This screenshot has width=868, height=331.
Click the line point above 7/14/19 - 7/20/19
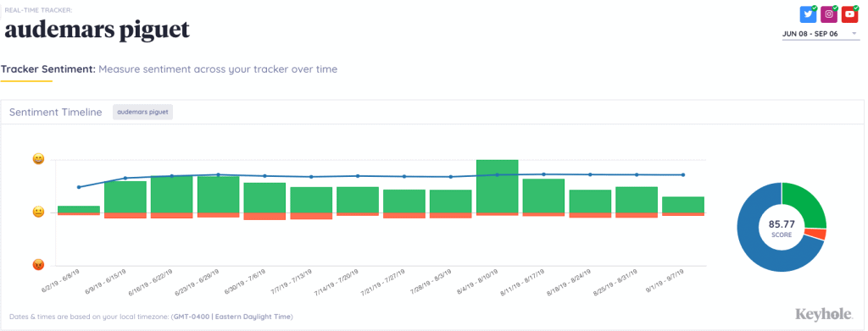tap(358, 176)
